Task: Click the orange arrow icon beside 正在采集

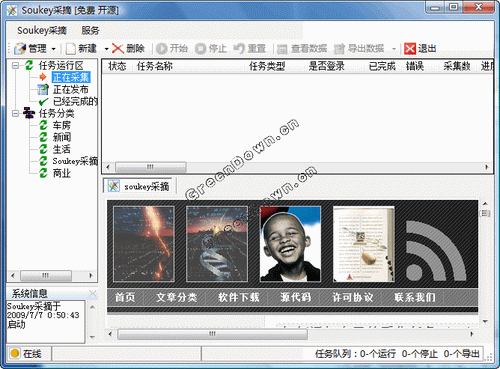Action: [43, 77]
